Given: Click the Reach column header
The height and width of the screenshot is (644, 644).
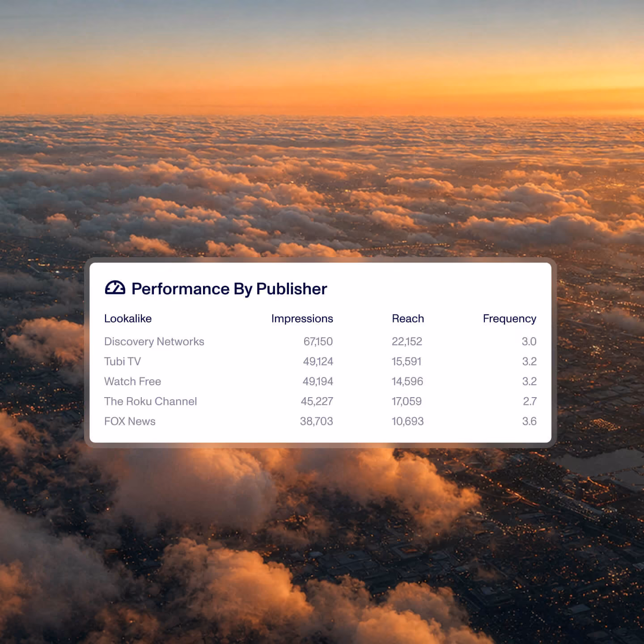Looking at the screenshot, I should coord(408,318).
